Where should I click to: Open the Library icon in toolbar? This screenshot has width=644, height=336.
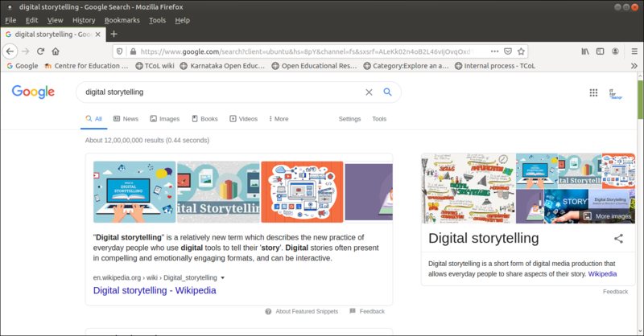pyautogui.click(x=585, y=51)
